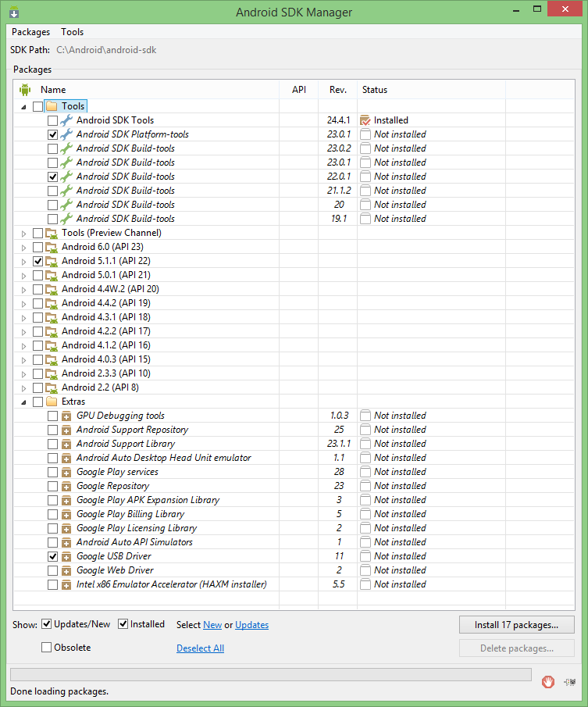The height and width of the screenshot is (707, 588).
Task: Click package icon of Intel x86 Emulator Accelerator
Action: coord(66,585)
